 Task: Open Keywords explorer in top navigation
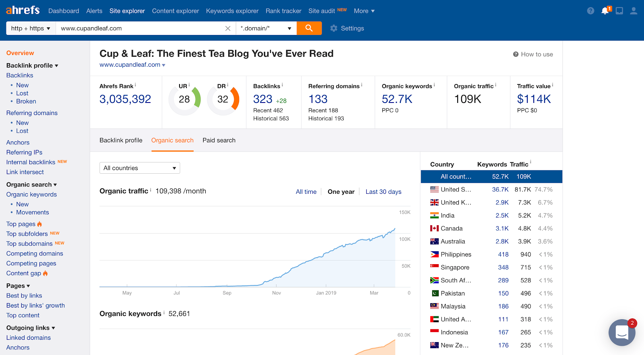click(232, 11)
